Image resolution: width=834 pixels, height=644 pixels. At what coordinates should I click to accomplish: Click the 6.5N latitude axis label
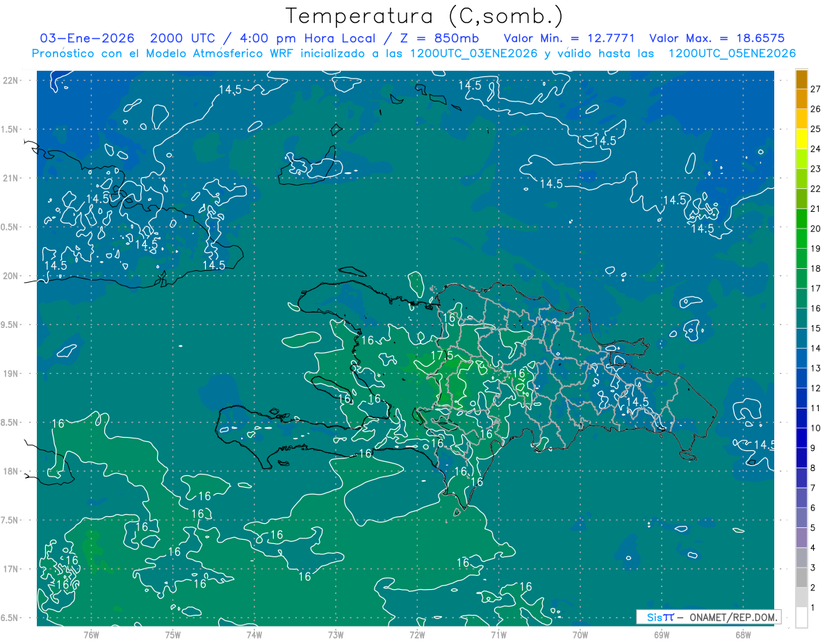(10, 618)
